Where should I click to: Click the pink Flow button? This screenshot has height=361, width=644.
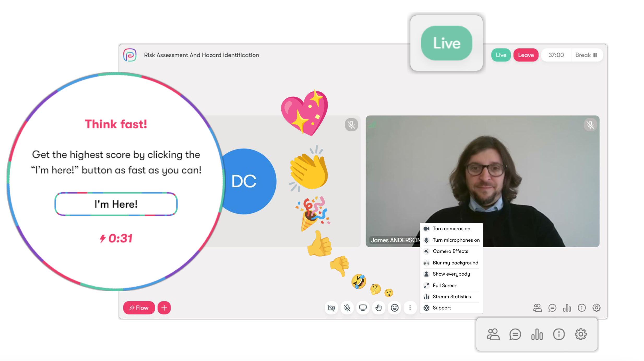[139, 308]
